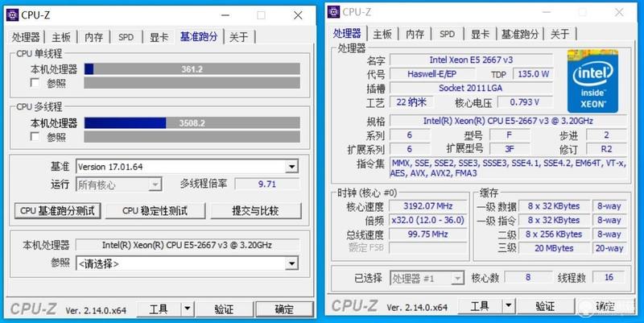This screenshot has height=323, width=644.
Task: Click the CPU-Z app icon in right window title bar
Action: click(x=333, y=12)
